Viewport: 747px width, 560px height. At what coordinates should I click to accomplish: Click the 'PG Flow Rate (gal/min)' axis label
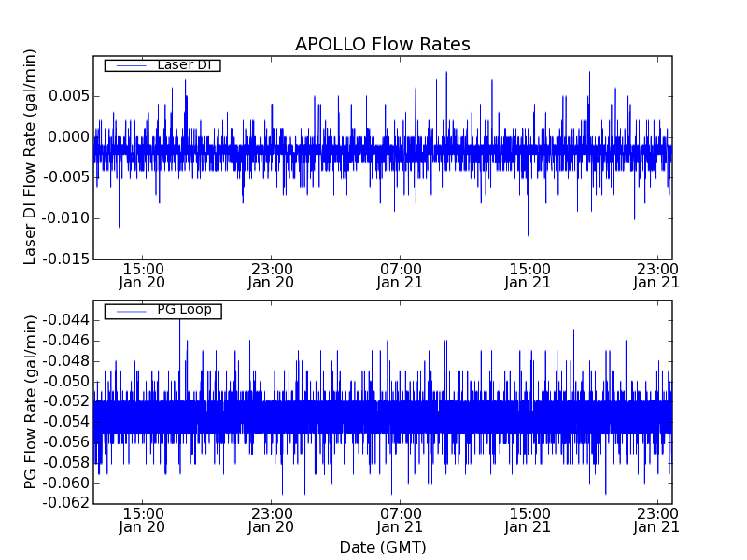(x=30, y=402)
